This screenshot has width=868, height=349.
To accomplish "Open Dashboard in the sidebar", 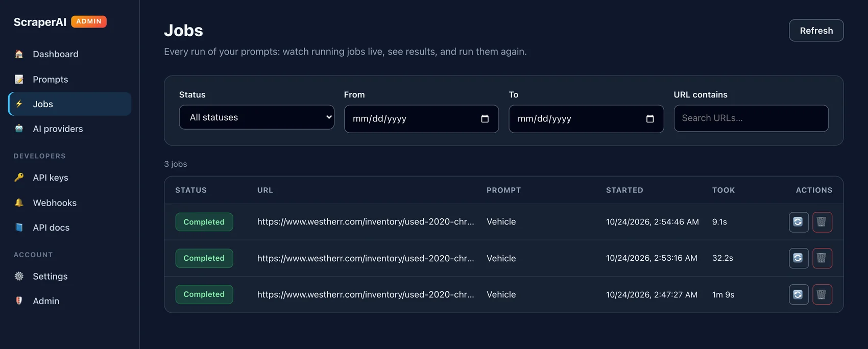I will click(x=69, y=54).
